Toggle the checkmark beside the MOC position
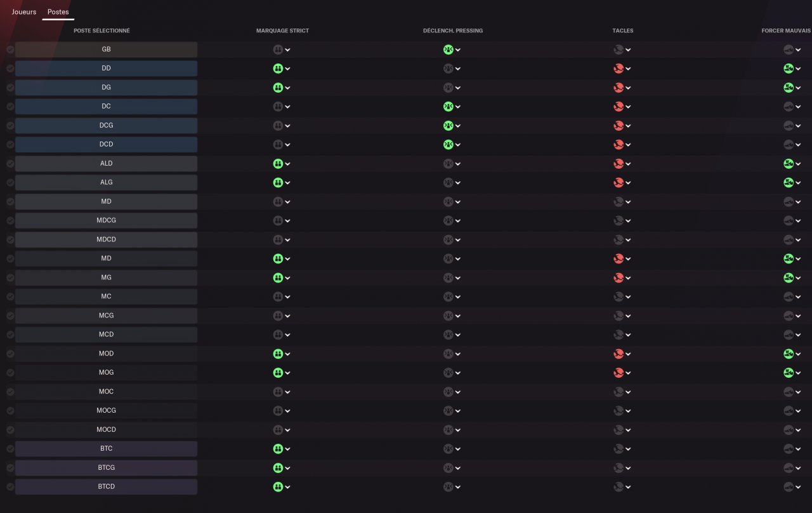This screenshot has height=513, width=812. click(x=10, y=392)
